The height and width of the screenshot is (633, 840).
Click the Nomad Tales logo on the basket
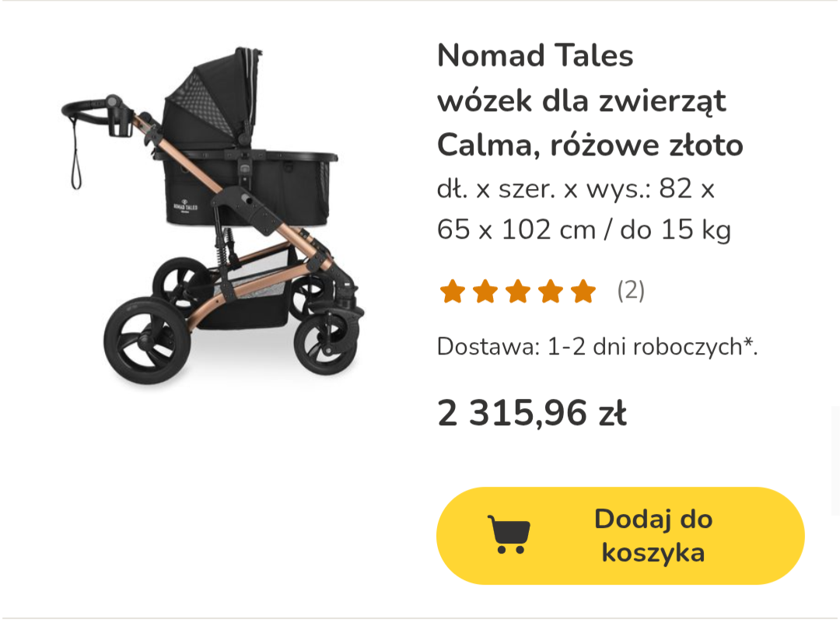[x=185, y=205]
